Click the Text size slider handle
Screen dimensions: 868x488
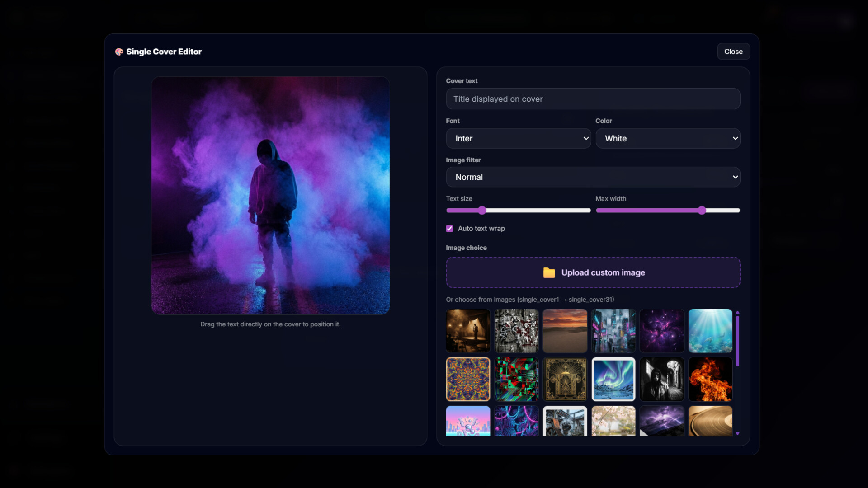point(482,210)
